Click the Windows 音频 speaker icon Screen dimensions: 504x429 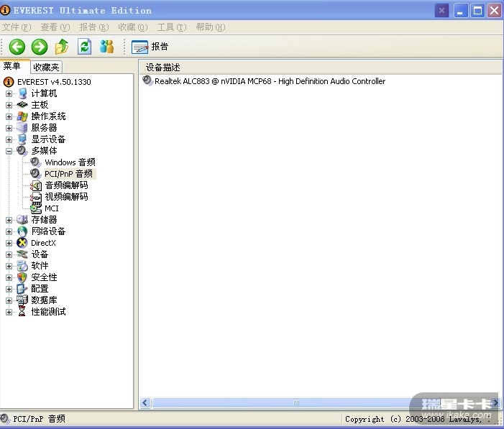point(36,162)
